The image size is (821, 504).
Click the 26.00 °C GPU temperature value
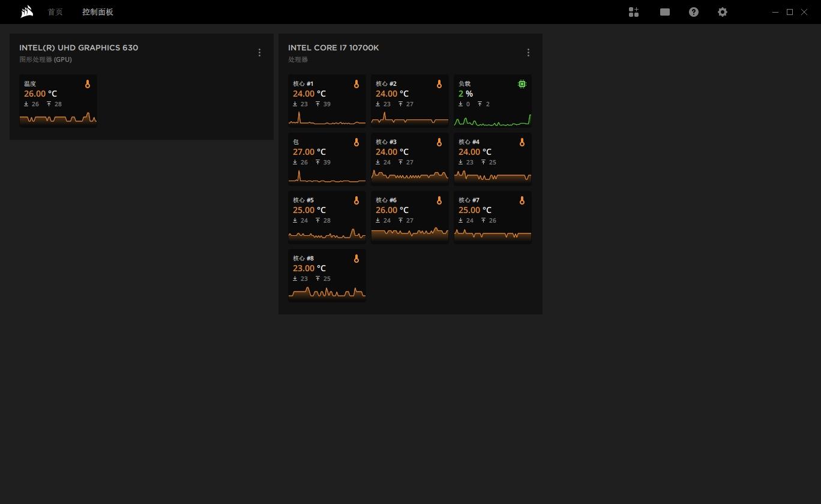[40, 94]
